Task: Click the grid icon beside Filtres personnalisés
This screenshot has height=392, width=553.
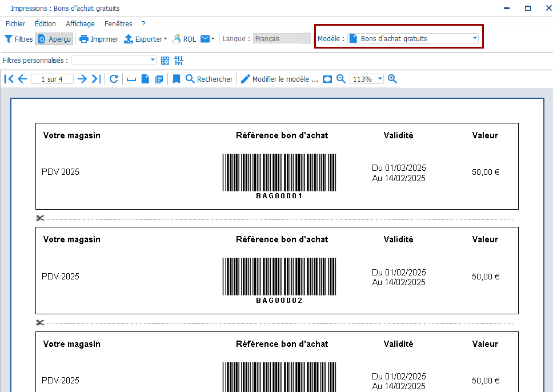Action: coord(165,61)
